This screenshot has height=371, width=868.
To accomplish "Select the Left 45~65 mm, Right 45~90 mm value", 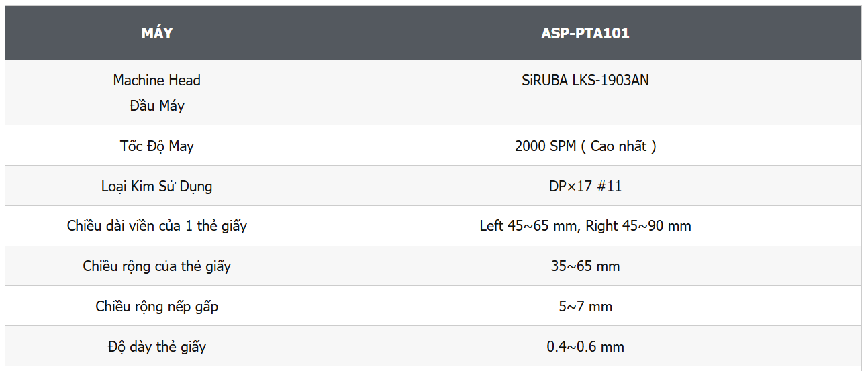I will click(x=585, y=226).
